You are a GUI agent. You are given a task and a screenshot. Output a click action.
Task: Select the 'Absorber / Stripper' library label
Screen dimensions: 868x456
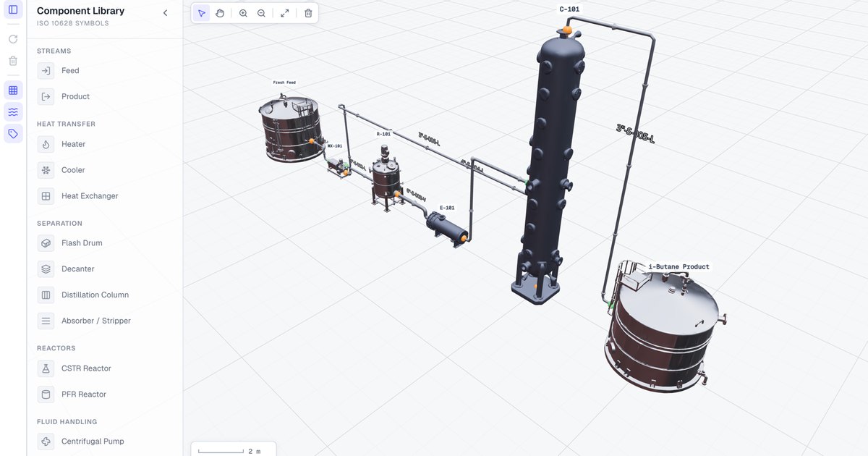coord(96,321)
